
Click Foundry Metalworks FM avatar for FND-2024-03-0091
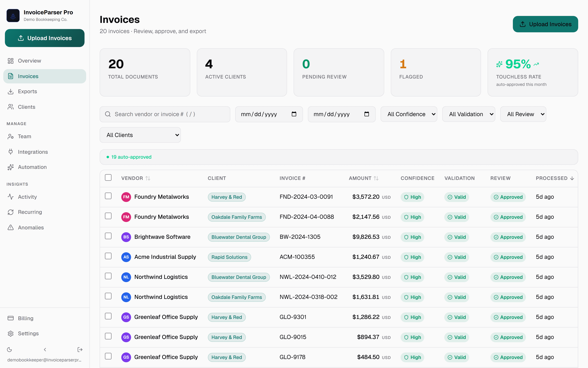point(126,197)
